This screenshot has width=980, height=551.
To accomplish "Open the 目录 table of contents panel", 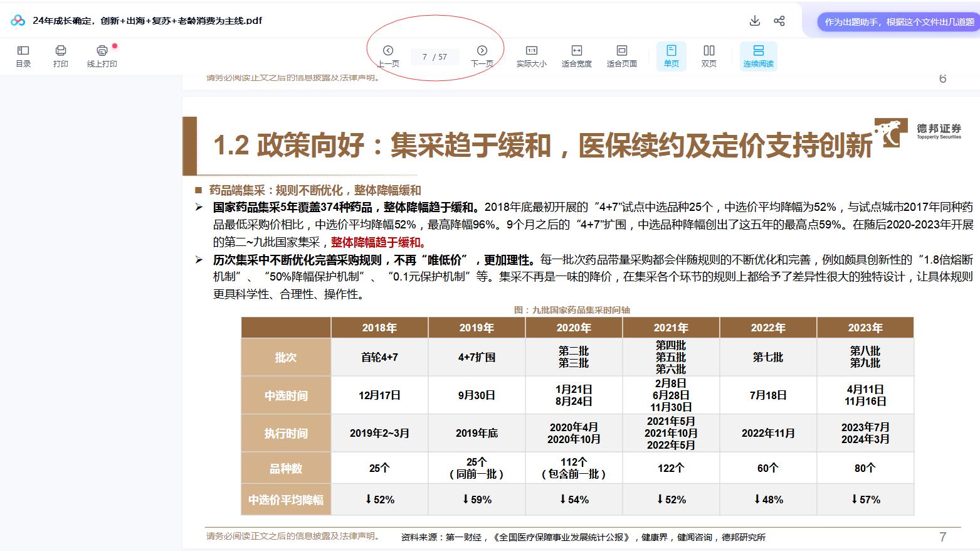I will [x=23, y=55].
